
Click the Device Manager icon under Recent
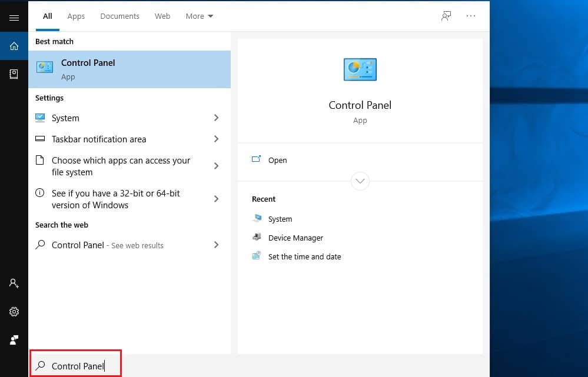[257, 237]
